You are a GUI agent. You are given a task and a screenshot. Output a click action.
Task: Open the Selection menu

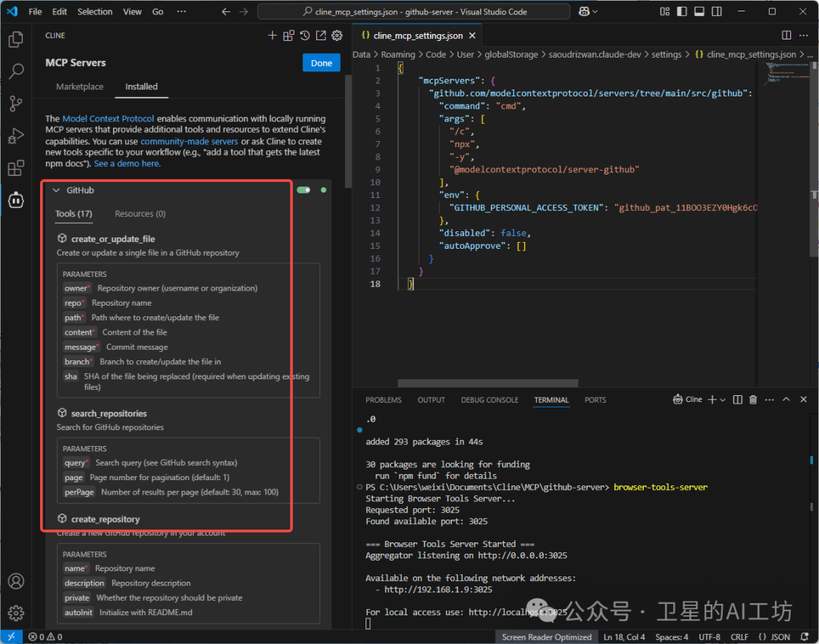tap(95, 11)
